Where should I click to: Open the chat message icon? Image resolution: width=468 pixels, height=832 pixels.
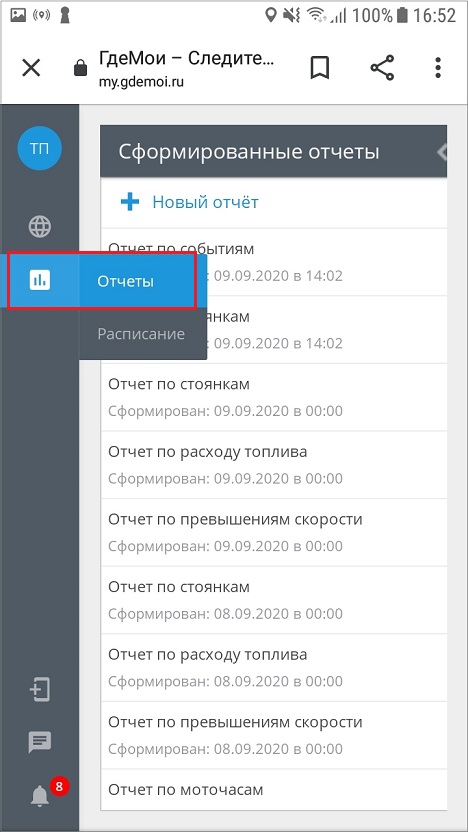(x=40, y=742)
